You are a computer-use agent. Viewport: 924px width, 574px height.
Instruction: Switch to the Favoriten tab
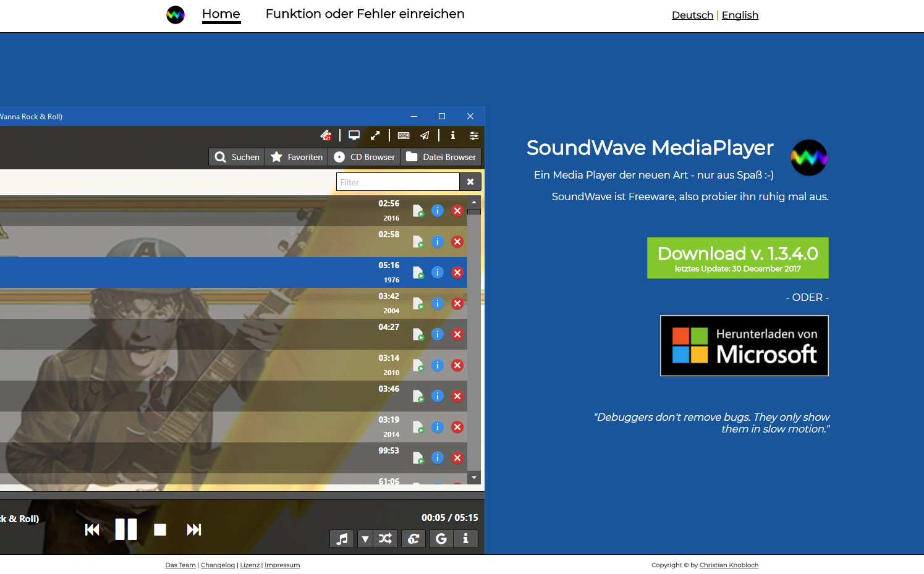point(297,157)
